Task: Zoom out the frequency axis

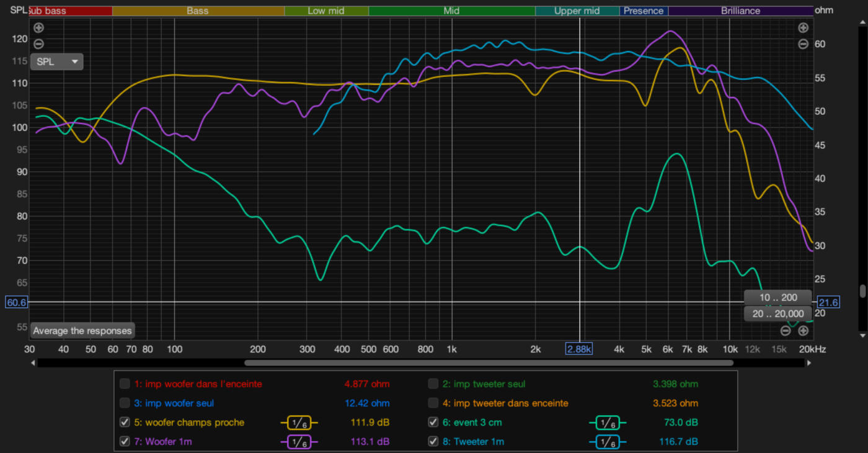Action: tap(786, 330)
